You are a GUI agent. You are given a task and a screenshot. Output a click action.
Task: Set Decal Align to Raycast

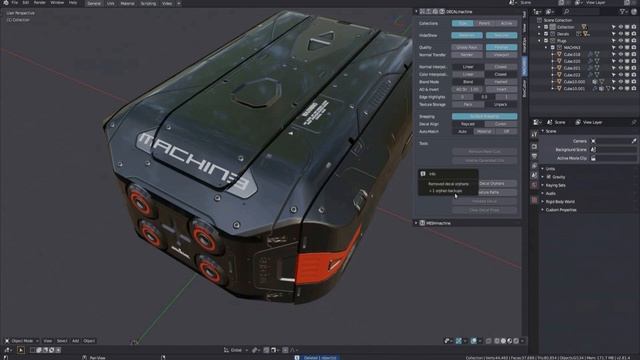(x=468, y=124)
